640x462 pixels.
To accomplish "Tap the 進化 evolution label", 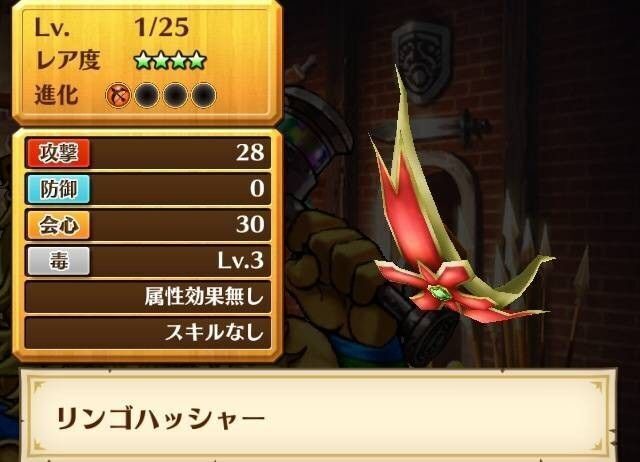I will tap(56, 96).
